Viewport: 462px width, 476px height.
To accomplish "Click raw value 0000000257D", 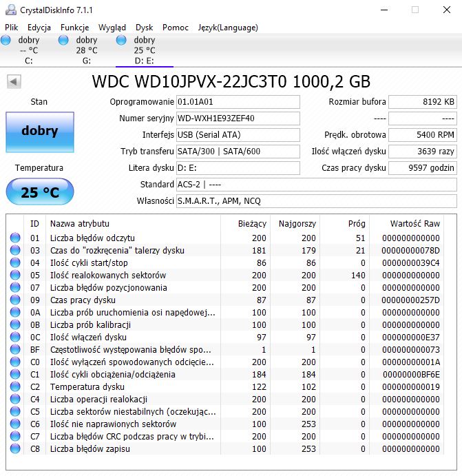I will (x=411, y=300).
